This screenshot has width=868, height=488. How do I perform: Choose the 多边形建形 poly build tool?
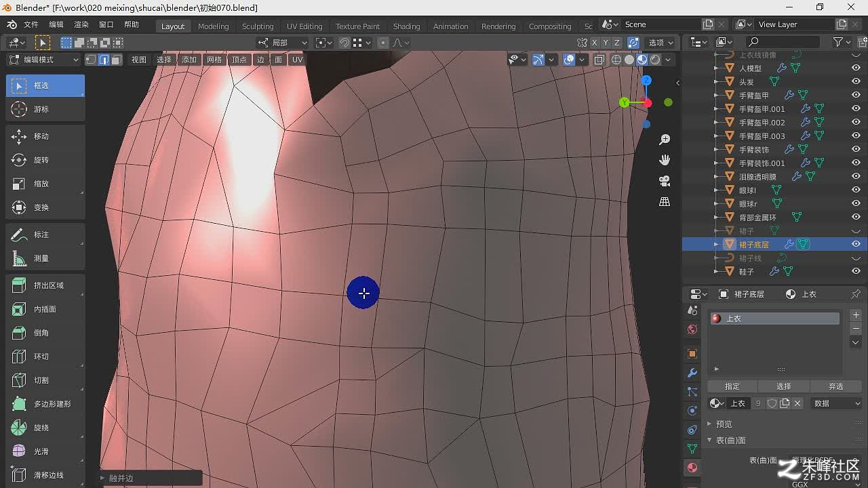click(x=45, y=404)
